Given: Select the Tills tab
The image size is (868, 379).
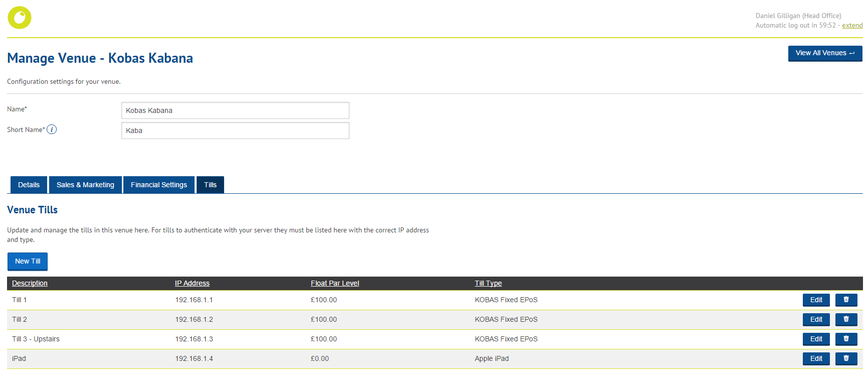Looking at the screenshot, I should [x=210, y=185].
